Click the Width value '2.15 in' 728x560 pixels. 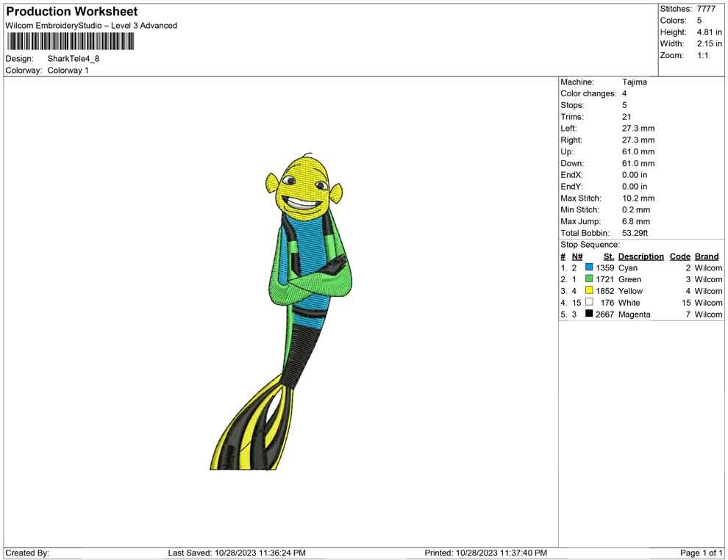pos(709,43)
